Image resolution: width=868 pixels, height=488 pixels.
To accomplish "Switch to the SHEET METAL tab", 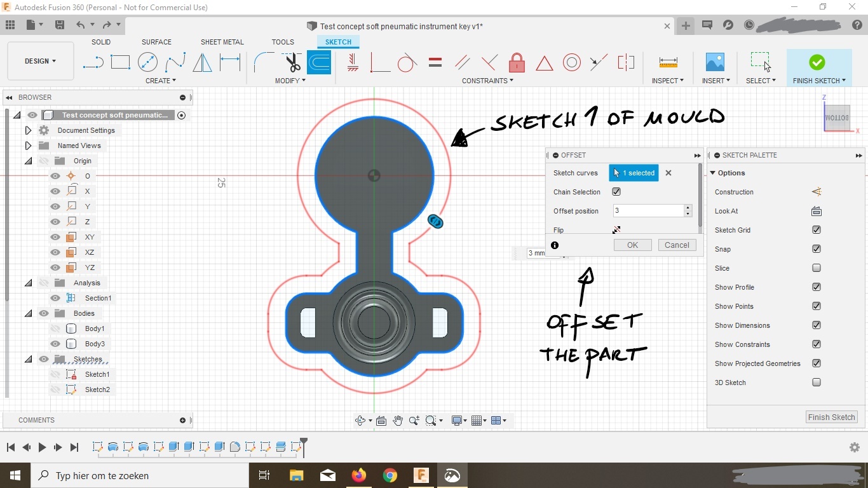I will (222, 42).
